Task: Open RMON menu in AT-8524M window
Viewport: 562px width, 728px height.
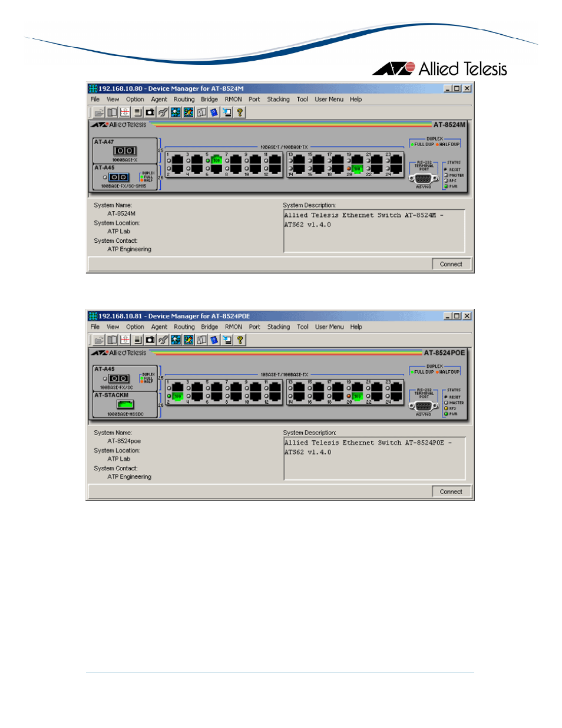Action: click(233, 100)
